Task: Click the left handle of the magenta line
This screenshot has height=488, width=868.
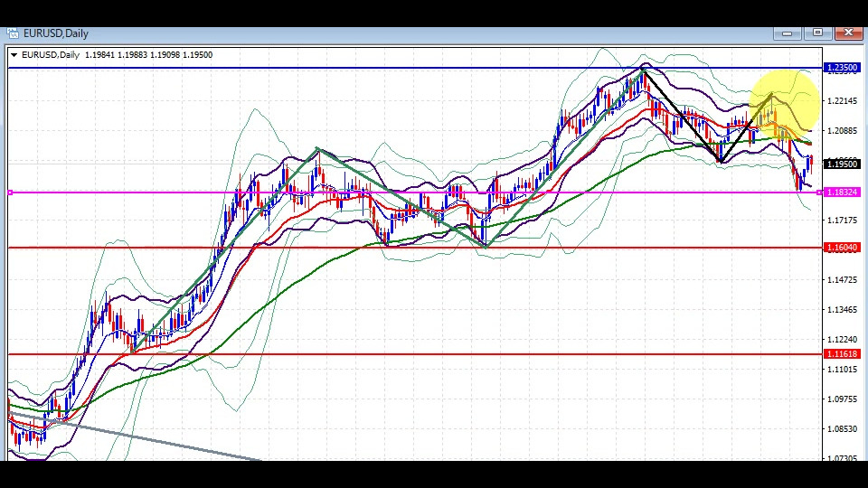Action: coord(11,192)
